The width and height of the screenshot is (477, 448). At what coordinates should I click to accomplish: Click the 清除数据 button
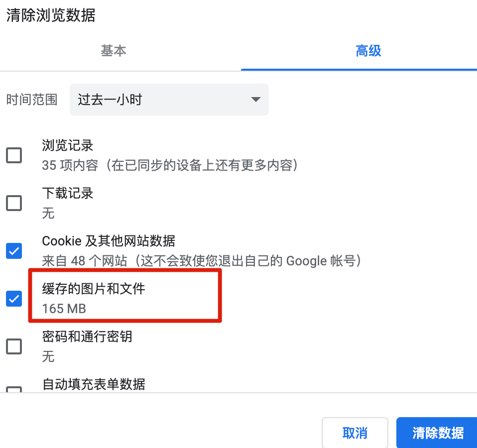(437, 433)
